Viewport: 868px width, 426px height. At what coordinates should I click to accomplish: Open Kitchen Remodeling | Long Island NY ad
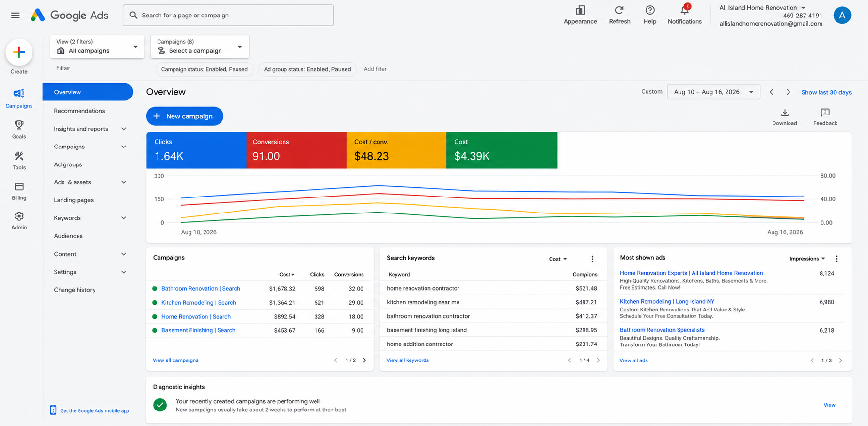coord(667,302)
